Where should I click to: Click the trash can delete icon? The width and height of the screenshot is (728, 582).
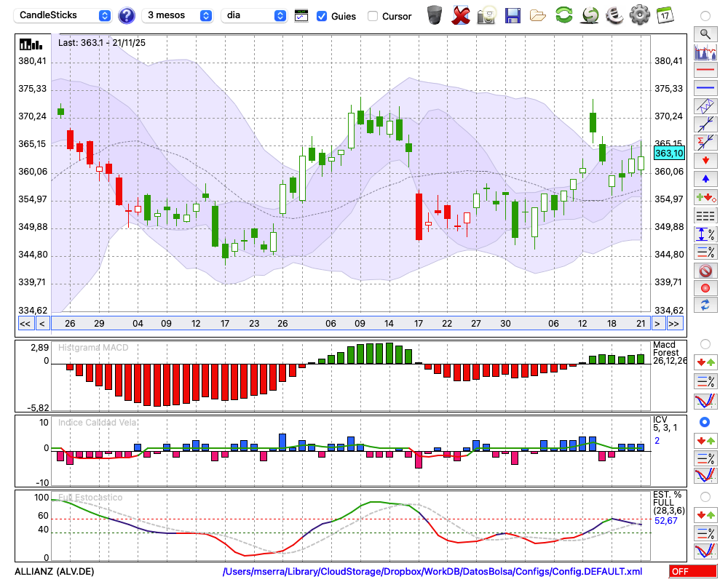(435, 15)
